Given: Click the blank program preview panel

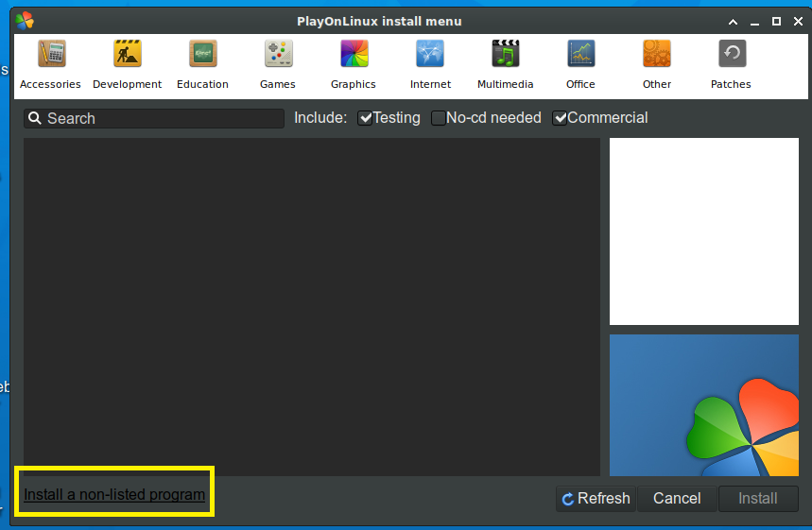Looking at the screenshot, I should tap(704, 231).
